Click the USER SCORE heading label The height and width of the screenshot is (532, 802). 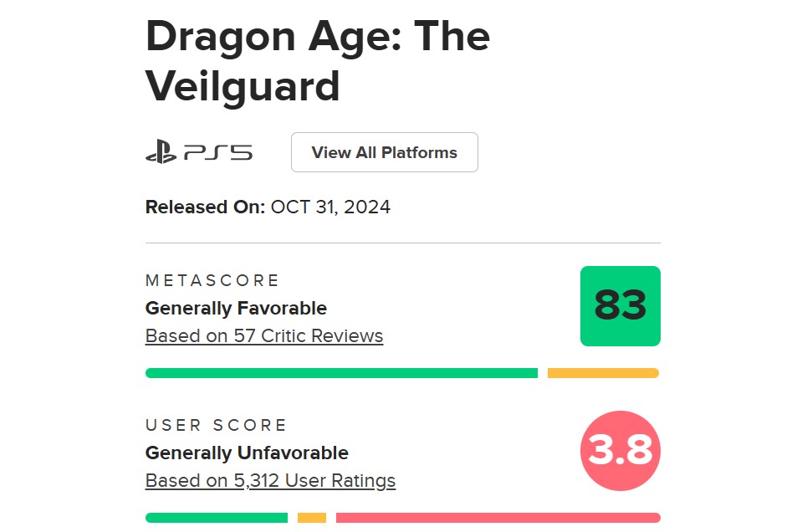click(217, 425)
